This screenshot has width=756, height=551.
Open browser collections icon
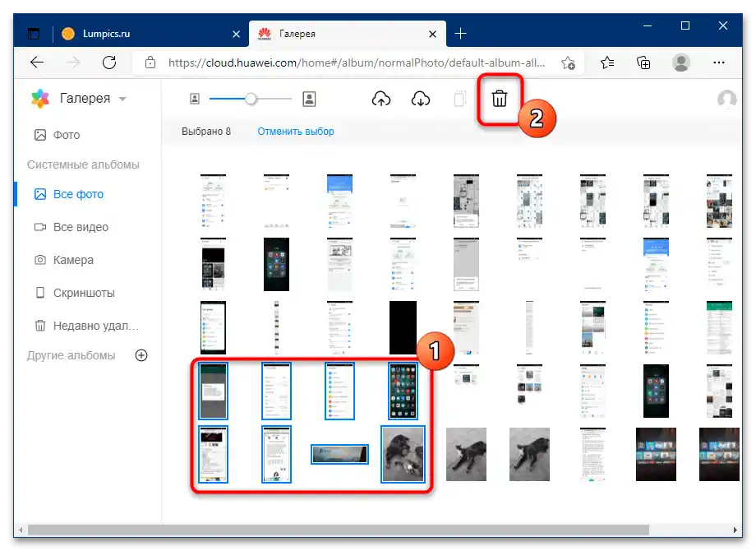click(643, 63)
